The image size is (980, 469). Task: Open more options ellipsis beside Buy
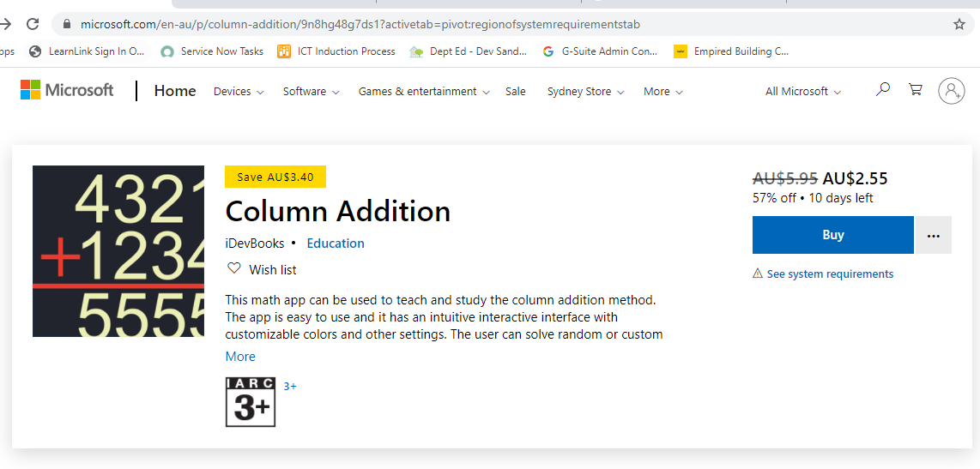click(x=934, y=235)
